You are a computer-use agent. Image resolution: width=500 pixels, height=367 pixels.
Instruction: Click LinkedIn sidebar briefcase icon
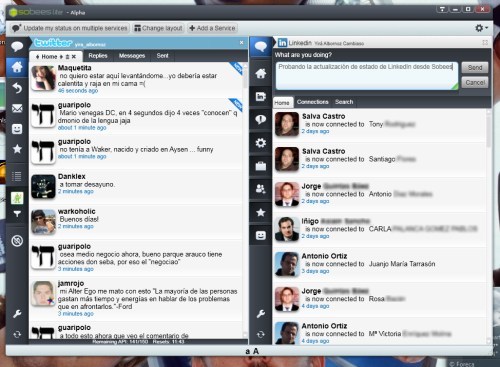point(261,166)
